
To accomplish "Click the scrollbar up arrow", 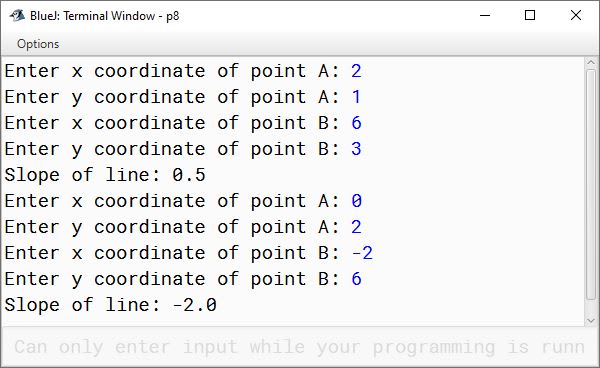I will tap(591, 62).
